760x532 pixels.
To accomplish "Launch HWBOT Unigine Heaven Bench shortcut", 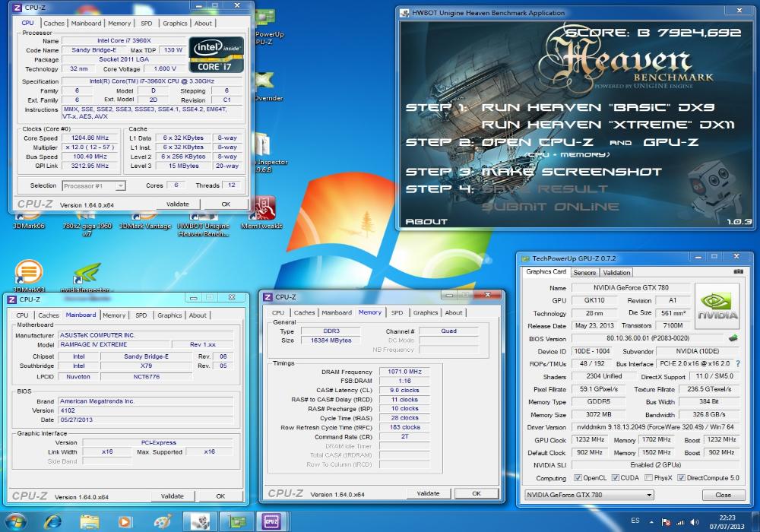I will [203, 226].
